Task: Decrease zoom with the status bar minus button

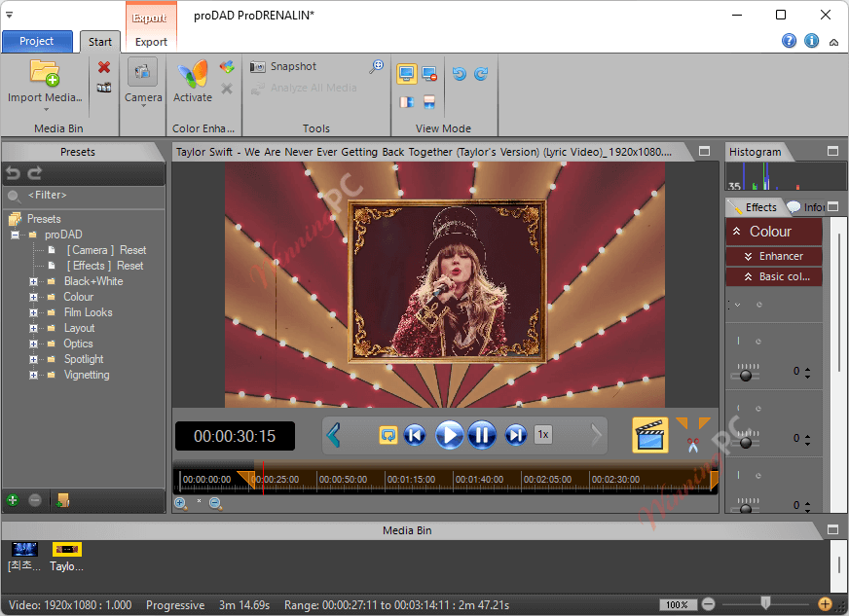Action: (708, 604)
